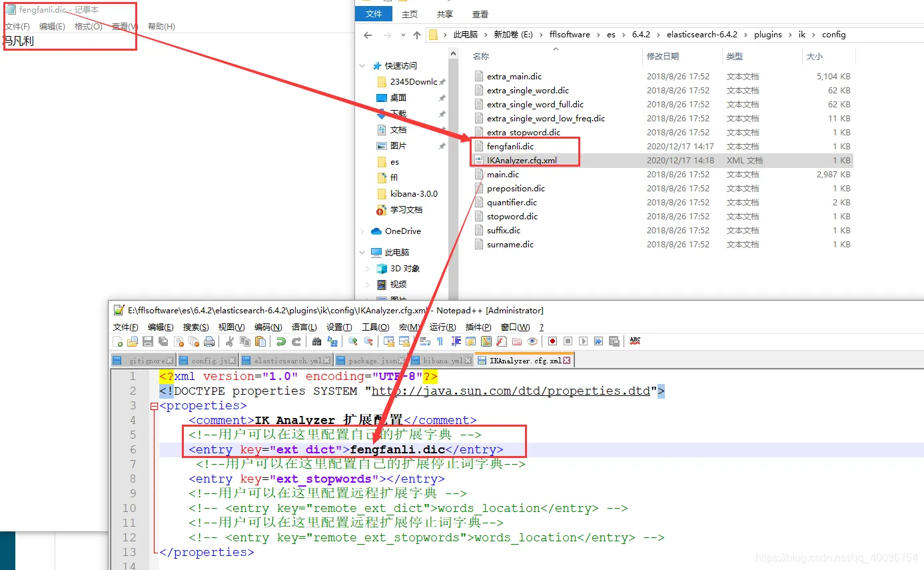This screenshot has height=570, width=924.
Task: Undo with the green arrow icon in Notepad++
Action: 280,341
